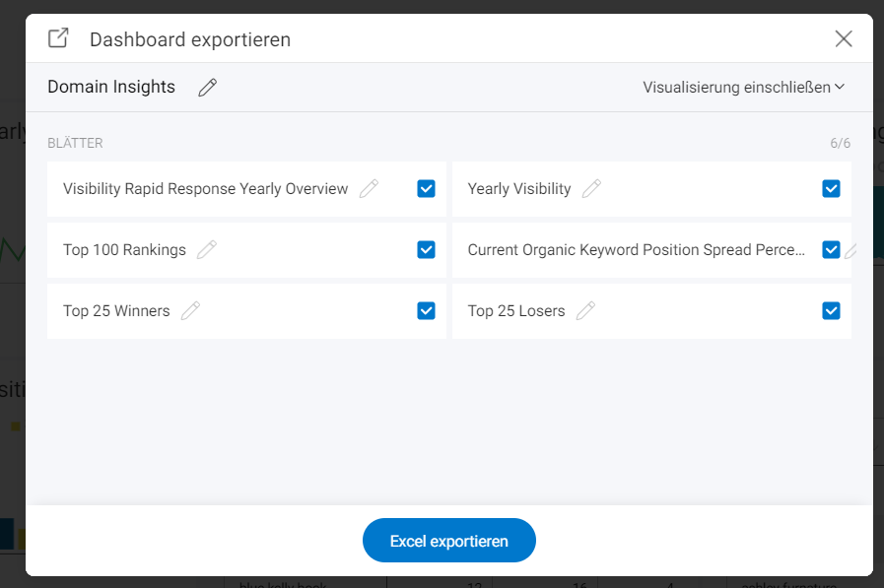Uncheck the Top 25 Winners sheet
The image size is (884, 588).
pyautogui.click(x=426, y=310)
